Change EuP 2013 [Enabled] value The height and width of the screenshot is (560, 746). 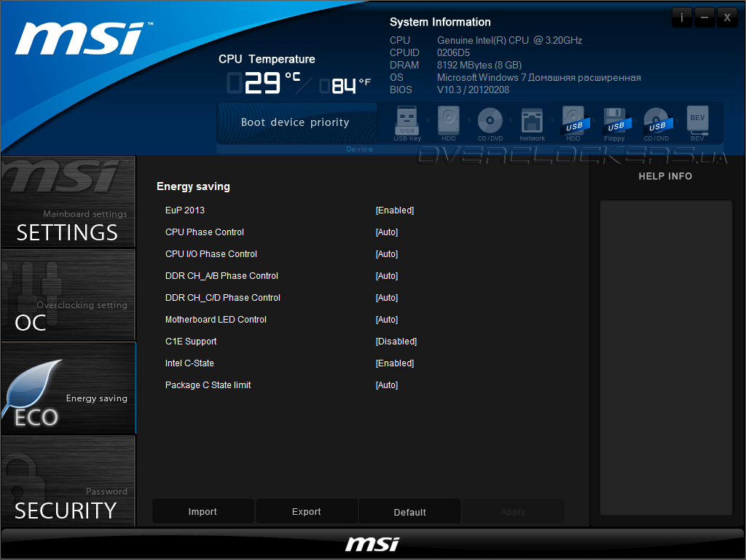coord(395,210)
